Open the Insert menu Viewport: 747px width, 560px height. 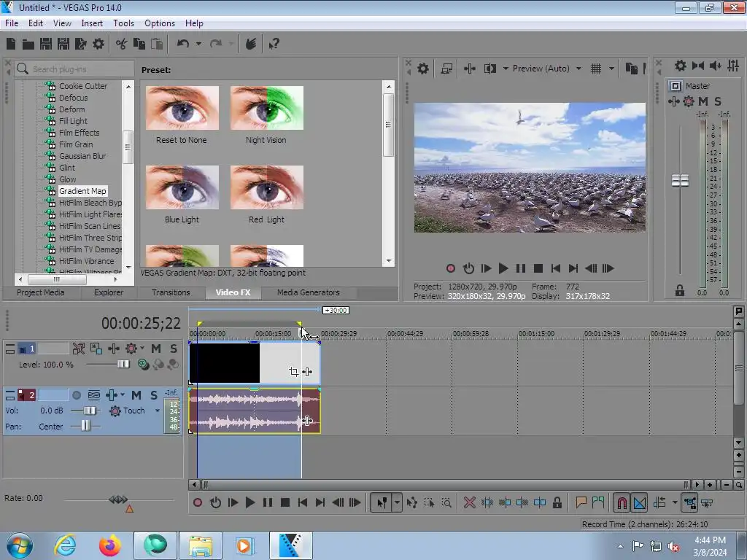[92, 23]
